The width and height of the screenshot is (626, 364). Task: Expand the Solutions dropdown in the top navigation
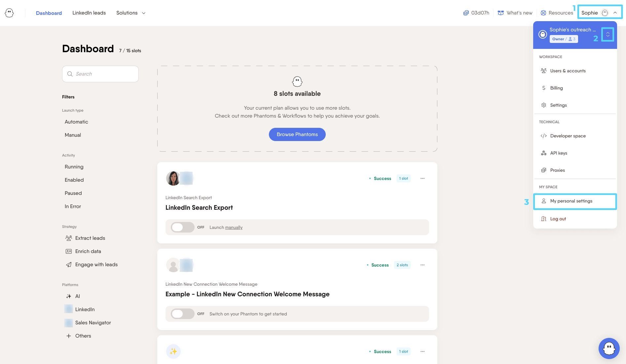click(131, 13)
